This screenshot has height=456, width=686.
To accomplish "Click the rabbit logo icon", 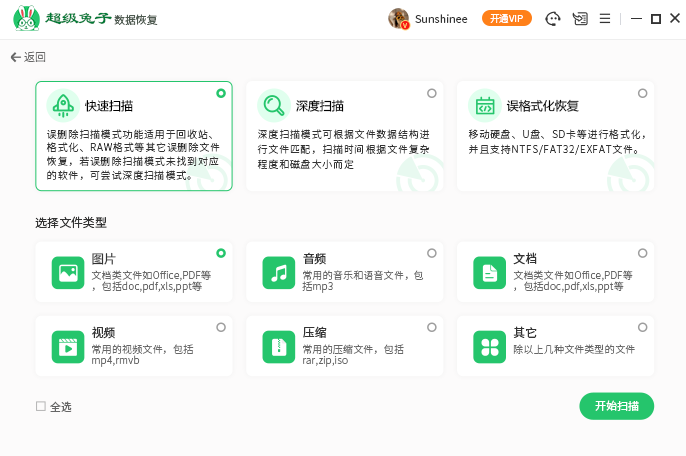I will (26, 18).
